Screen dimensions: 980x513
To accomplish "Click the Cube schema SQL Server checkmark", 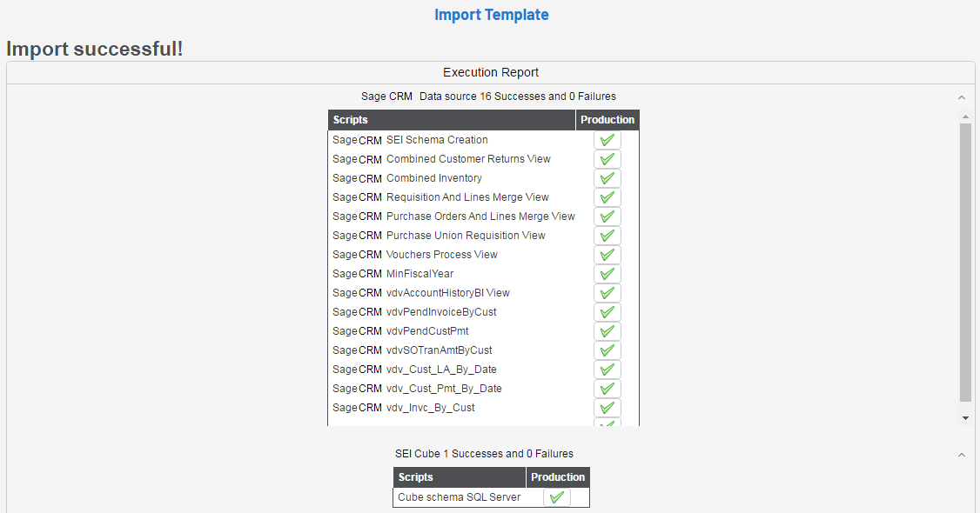I will (x=557, y=497).
